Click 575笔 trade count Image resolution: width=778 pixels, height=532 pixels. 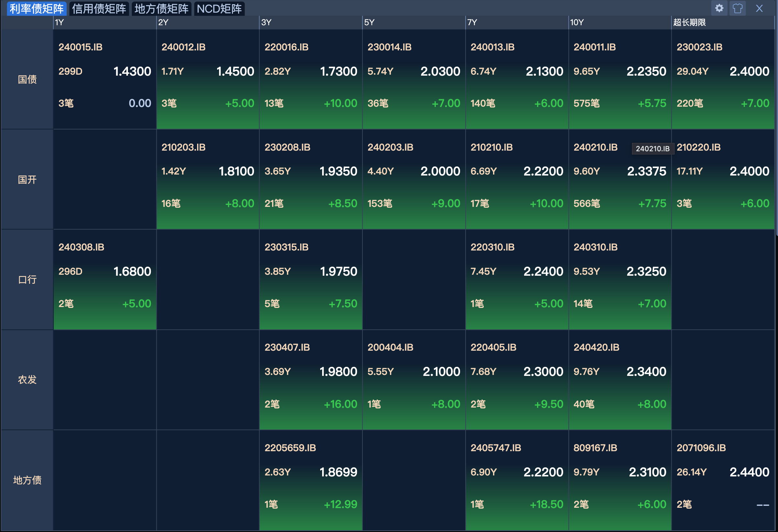586,103
